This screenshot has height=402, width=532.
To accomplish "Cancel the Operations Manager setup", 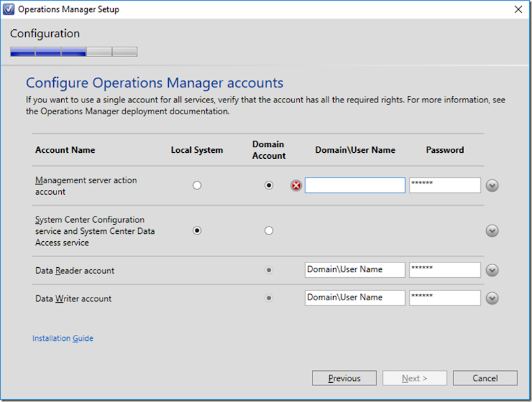I will [x=485, y=378].
